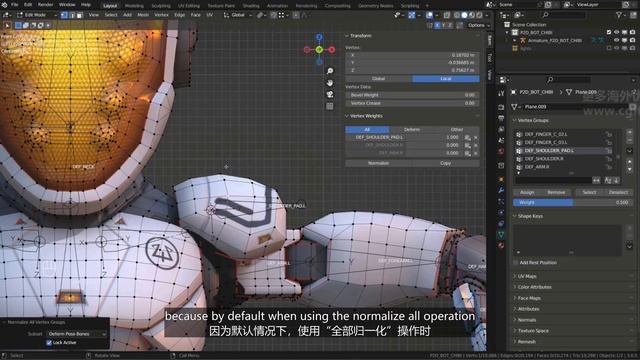Toggle lock on DEF_SHOULDER_PAD.L group

609,151
